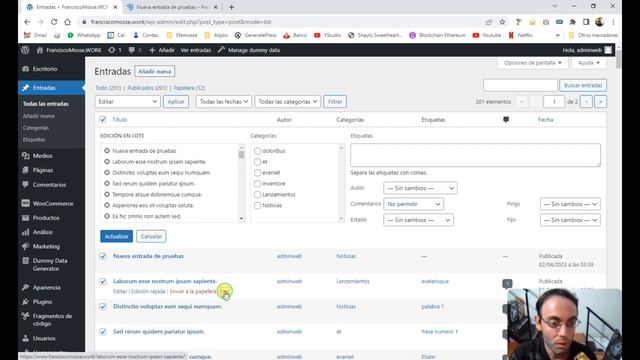Image resolution: width=640 pixels, height=360 pixels.
Task: Click the Buscar entradas button
Action: coord(583,85)
